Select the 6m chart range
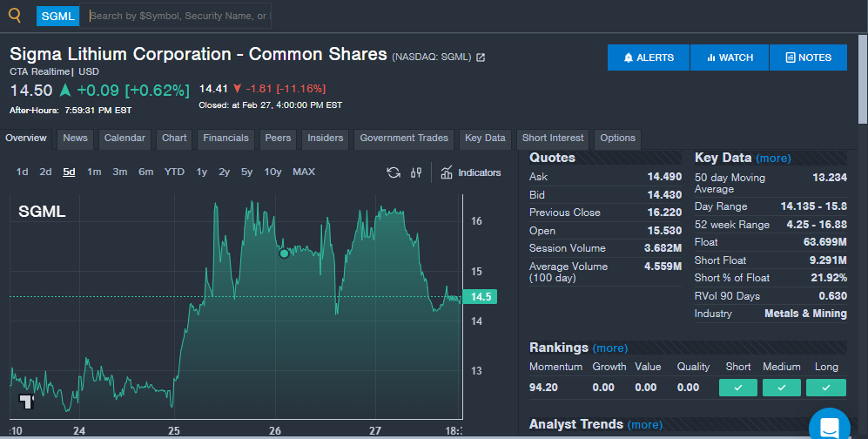 (145, 172)
